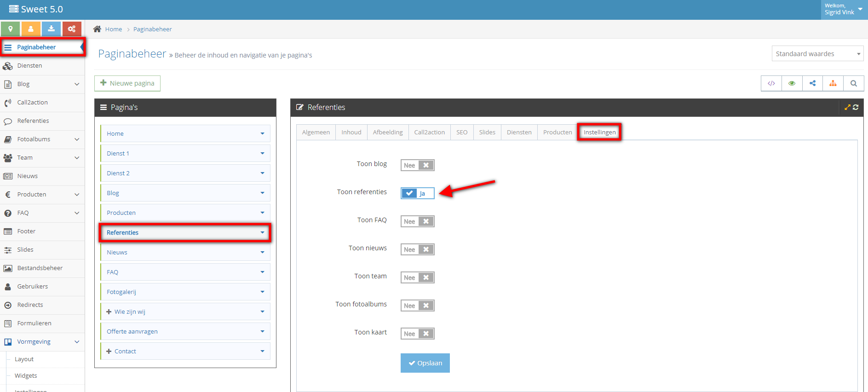Select the Nieuws page in Pagina's list

[185, 252]
